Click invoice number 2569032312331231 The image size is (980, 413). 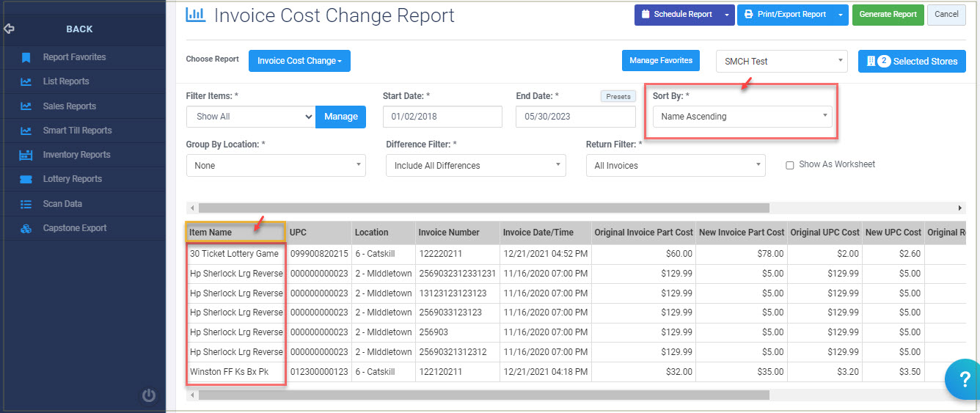coord(458,274)
